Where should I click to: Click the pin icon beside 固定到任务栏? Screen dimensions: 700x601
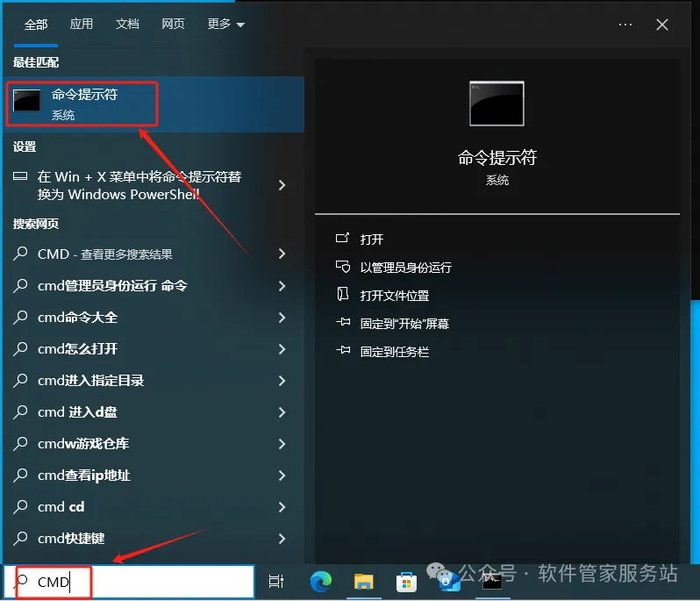point(343,350)
